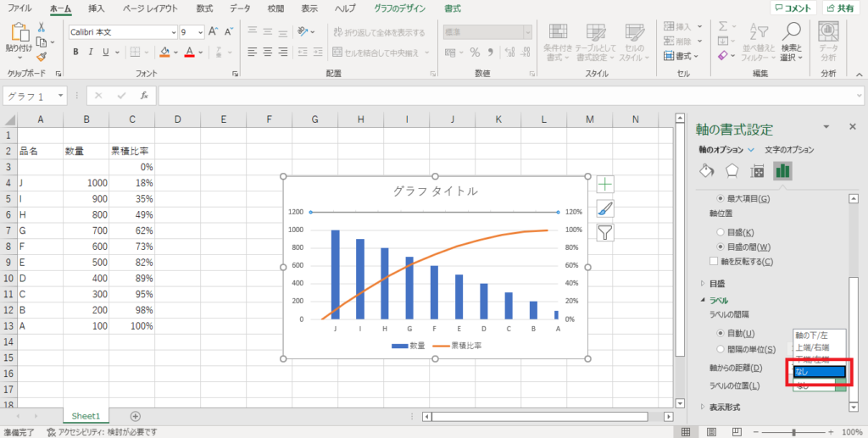
Task: Click the increase font size icon
Action: 213,32
